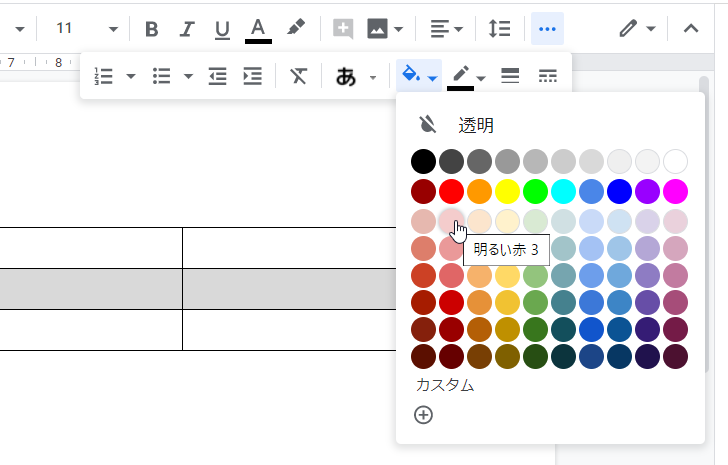
Task: Click the add comment icon
Action: [x=343, y=29]
